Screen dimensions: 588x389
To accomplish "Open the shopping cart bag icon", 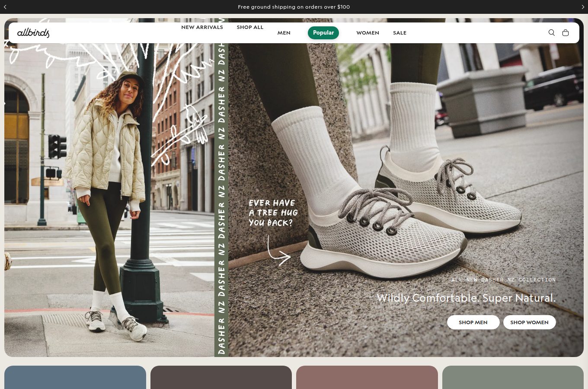I will (x=565, y=33).
